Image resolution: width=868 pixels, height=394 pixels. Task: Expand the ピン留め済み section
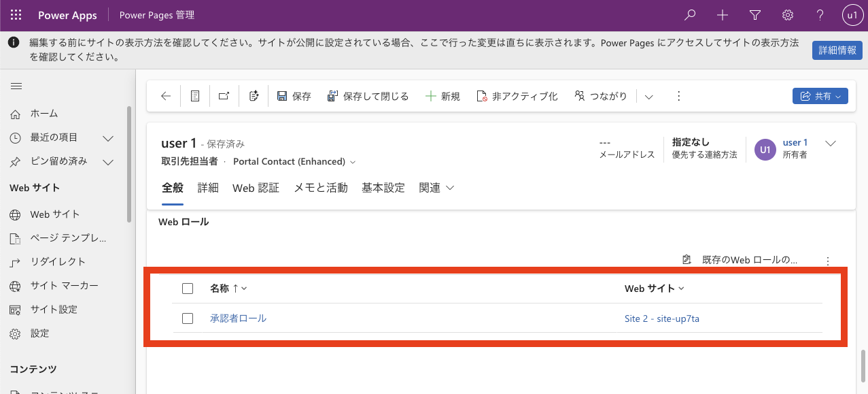tap(107, 162)
